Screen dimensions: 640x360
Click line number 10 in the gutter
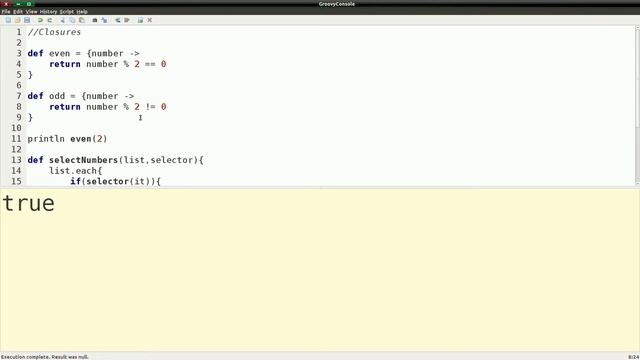16,128
